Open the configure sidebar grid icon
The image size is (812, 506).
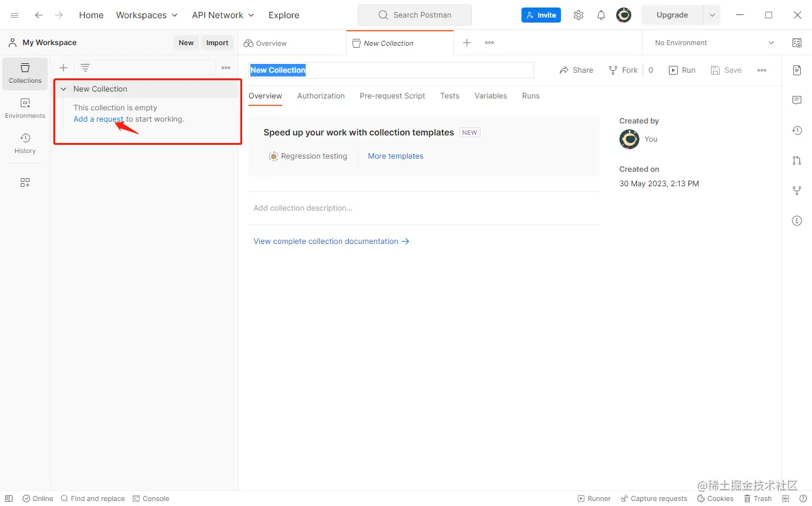(x=25, y=182)
